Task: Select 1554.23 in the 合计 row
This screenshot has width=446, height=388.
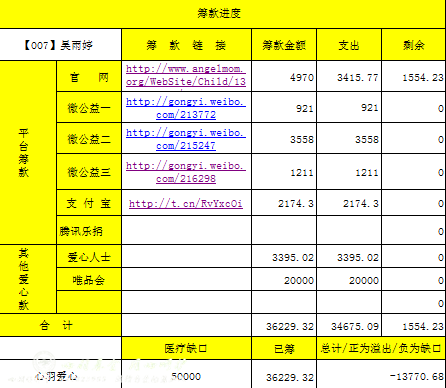Action: [x=414, y=325]
